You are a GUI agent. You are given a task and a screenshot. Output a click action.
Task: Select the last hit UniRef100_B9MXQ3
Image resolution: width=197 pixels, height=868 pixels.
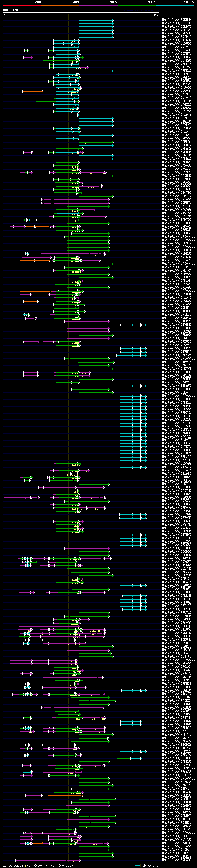pos(177,860)
